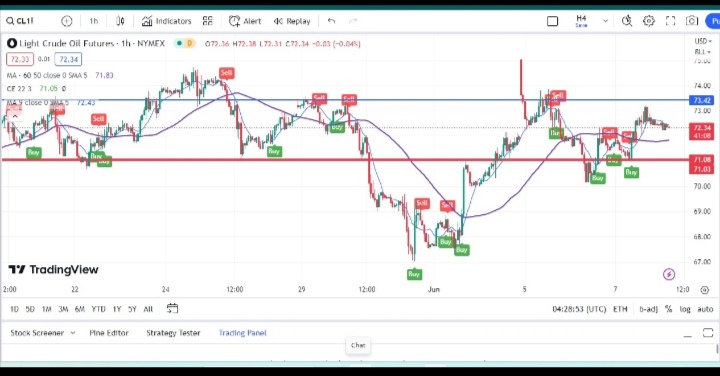Take a chart snapshot with the camera icon
720x376 pixels.
692,21
